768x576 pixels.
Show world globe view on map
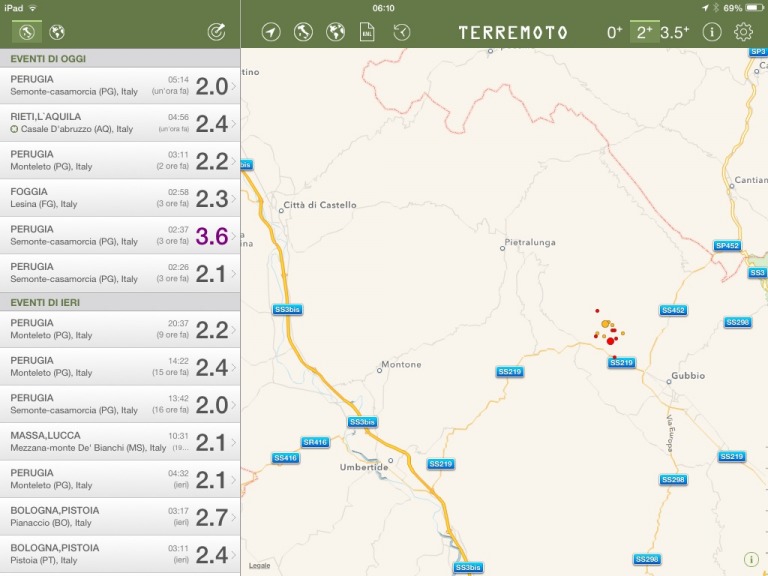tap(336, 32)
